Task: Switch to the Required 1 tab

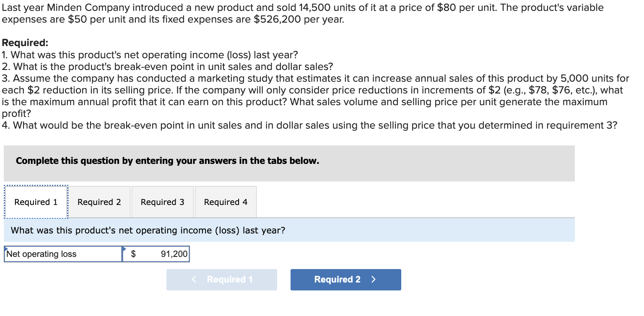Action: [x=36, y=202]
